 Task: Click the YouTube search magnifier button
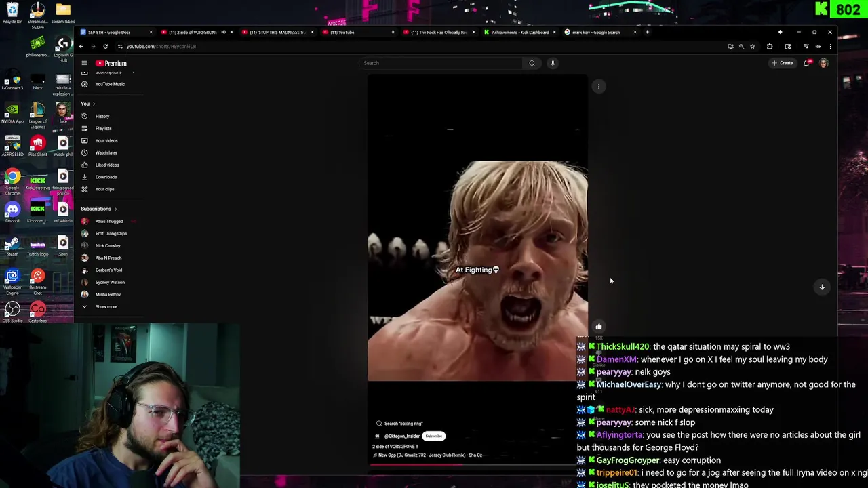coord(532,63)
